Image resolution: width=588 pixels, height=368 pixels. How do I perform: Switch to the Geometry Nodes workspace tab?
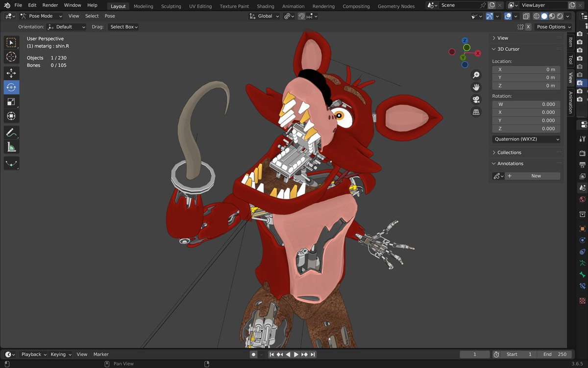tap(396, 6)
